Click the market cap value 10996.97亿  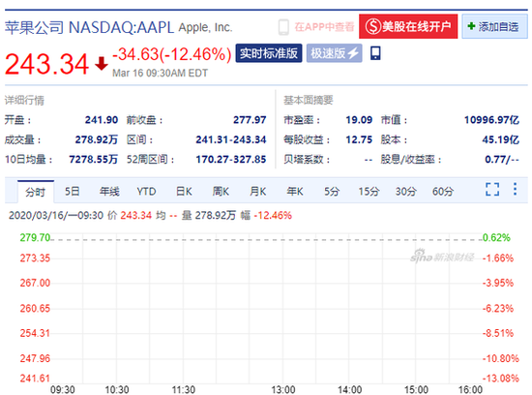(x=491, y=119)
